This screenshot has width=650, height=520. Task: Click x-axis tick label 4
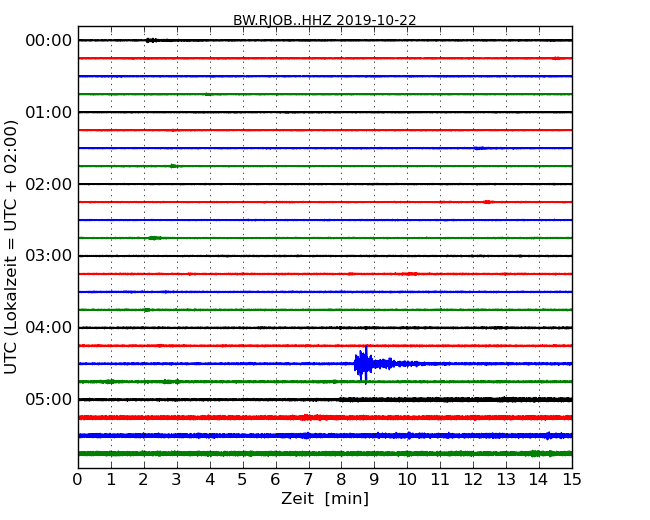pos(210,479)
